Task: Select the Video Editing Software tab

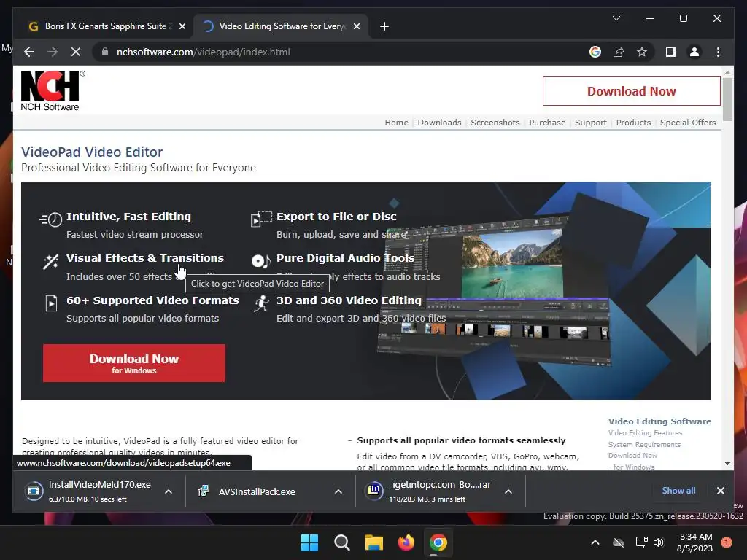Action: [281, 26]
